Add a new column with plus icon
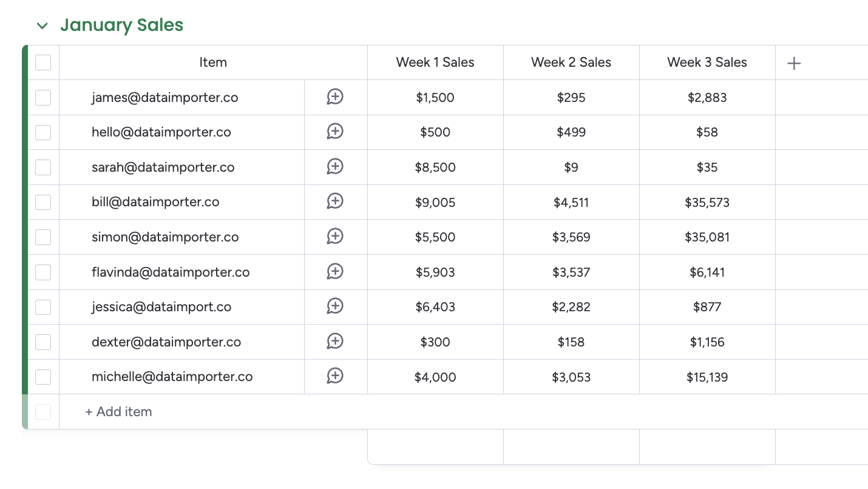Viewport: 868px width, 489px height. [794, 62]
